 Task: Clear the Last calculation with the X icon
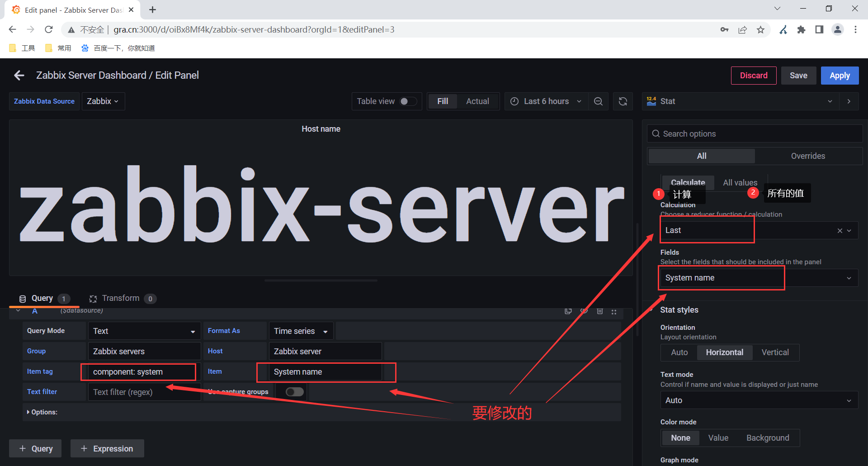(x=840, y=231)
